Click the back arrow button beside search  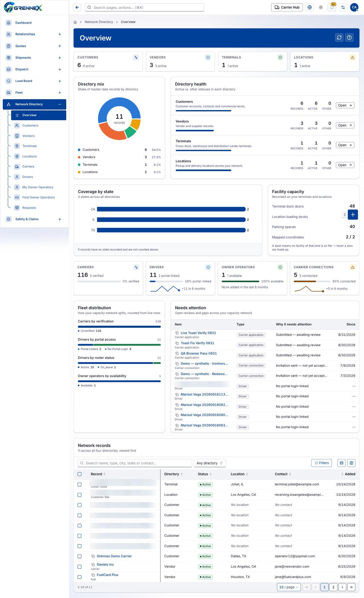[77, 7]
